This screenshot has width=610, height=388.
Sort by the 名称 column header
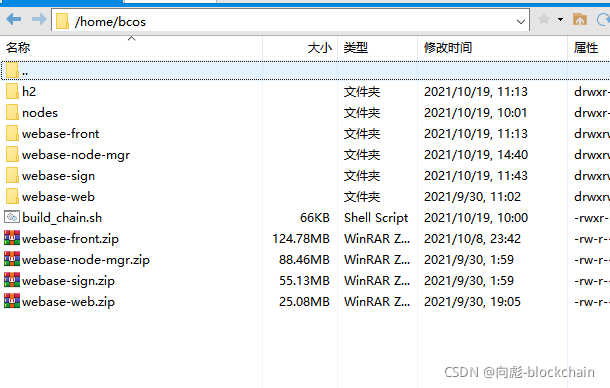tap(18, 47)
